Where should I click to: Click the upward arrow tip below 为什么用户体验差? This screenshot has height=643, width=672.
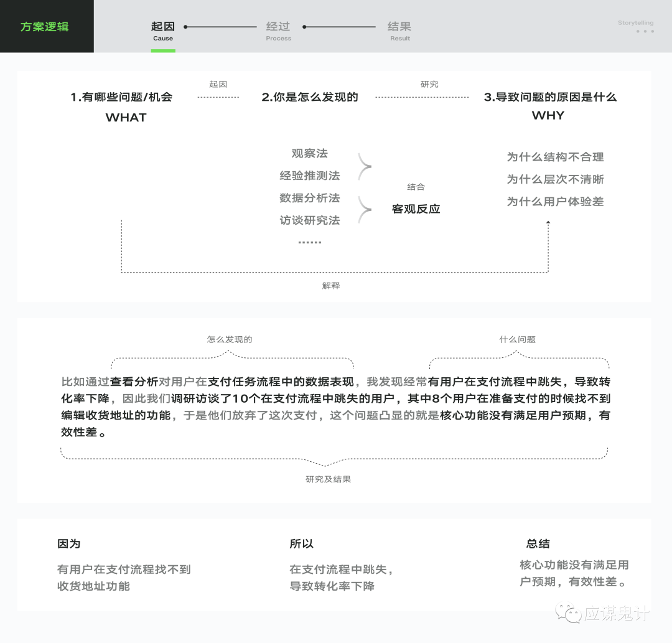tap(548, 222)
